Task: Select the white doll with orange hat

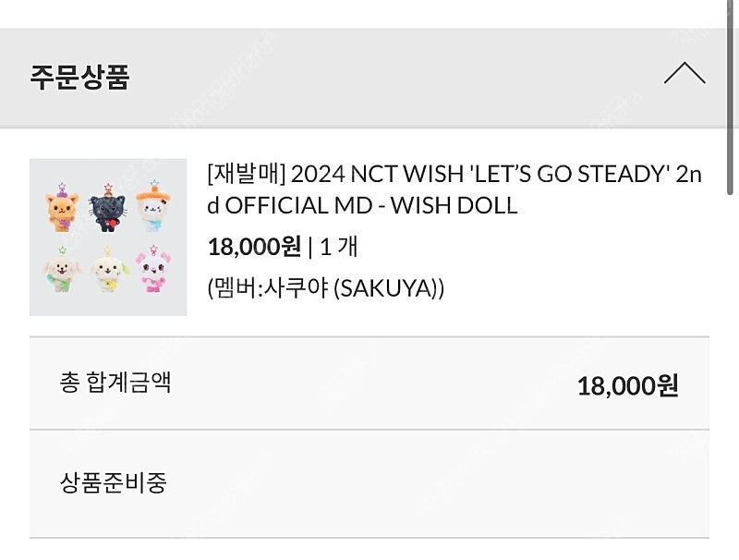Action: click(x=153, y=206)
